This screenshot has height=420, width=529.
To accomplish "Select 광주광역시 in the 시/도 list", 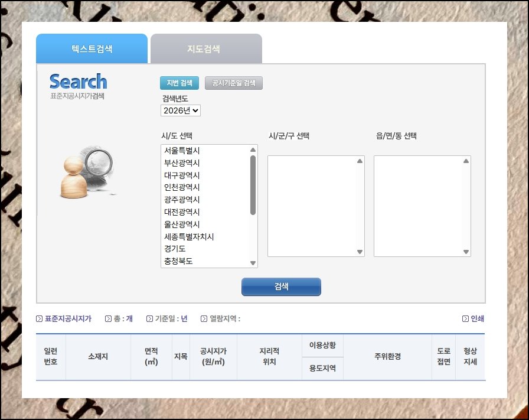I will coord(206,200).
